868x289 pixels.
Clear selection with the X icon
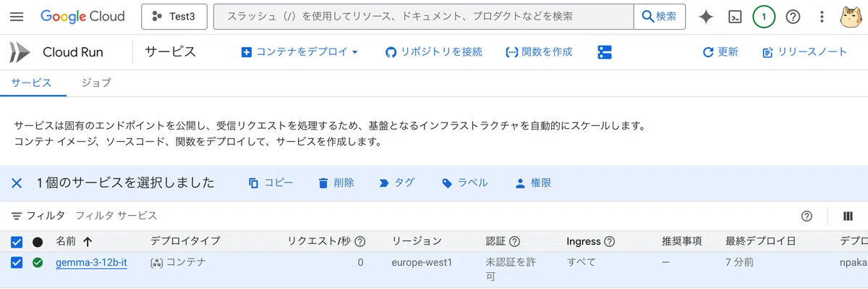pyautogui.click(x=17, y=183)
